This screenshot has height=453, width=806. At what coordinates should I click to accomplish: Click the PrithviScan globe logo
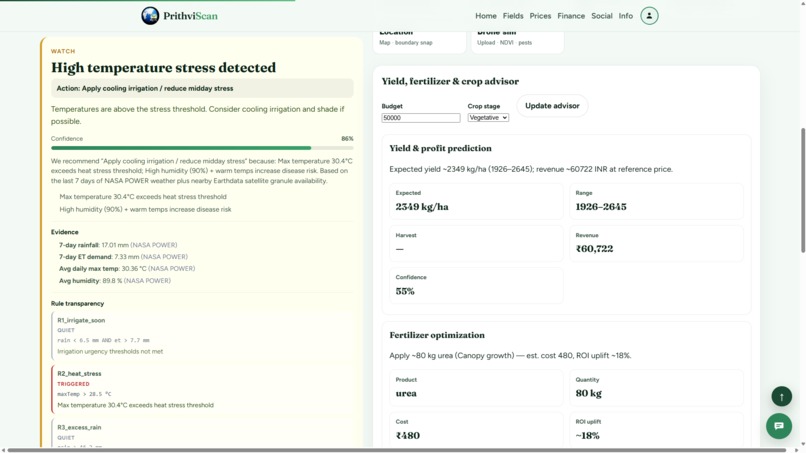point(150,16)
